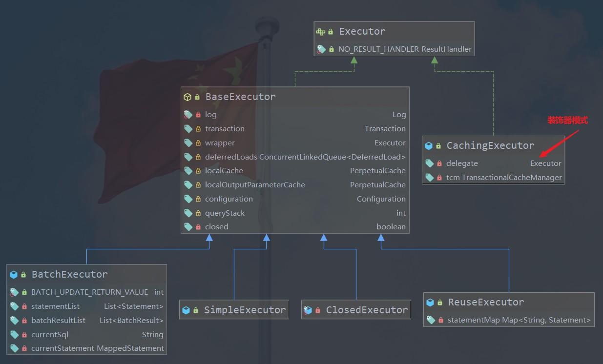Click the BaseExecutor class title
This screenshot has height=364, width=603.
240,97
